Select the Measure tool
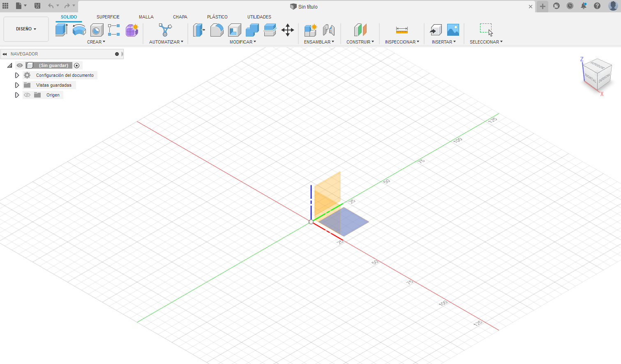The width and height of the screenshot is (621, 364). (402, 30)
